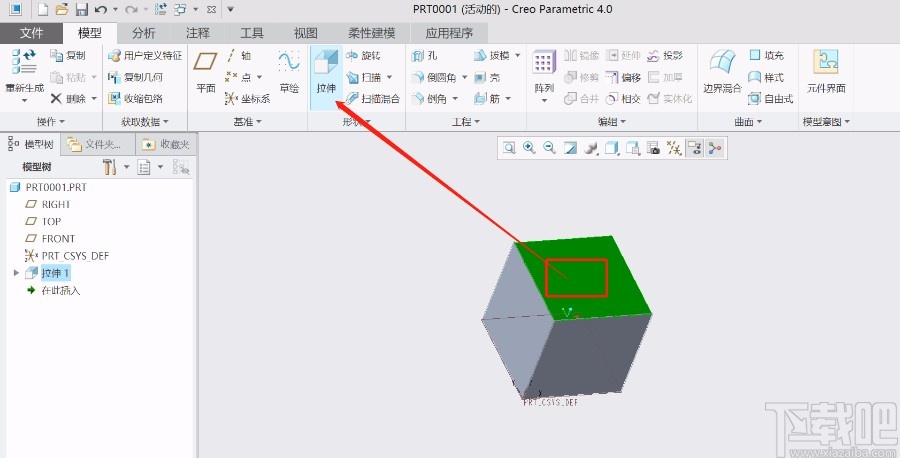Switch to the 分析 ribbon tab
Screen dimensions: 900x458
tap(143, 33)
